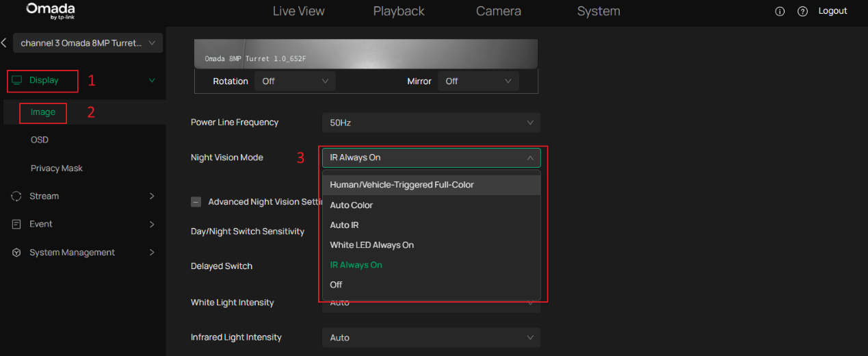
Task: Click the camera preview image
Action: [366, 53]
